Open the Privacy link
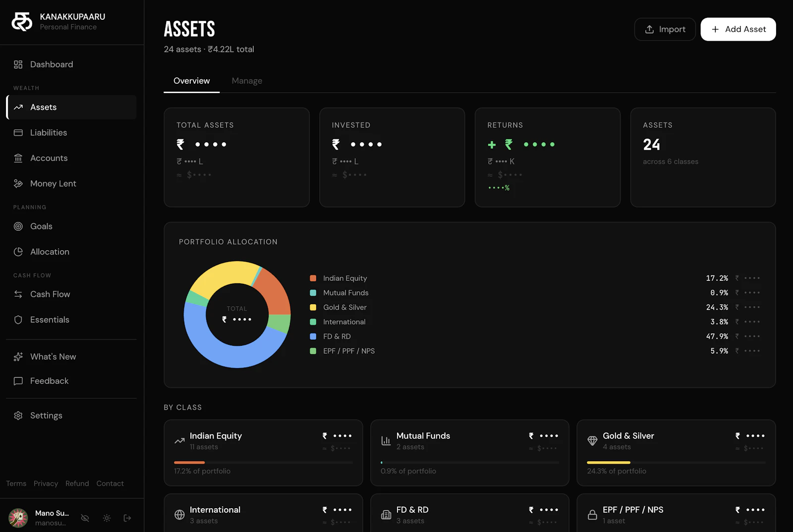Viewport: 793px width, 532px height. point(46,483)
